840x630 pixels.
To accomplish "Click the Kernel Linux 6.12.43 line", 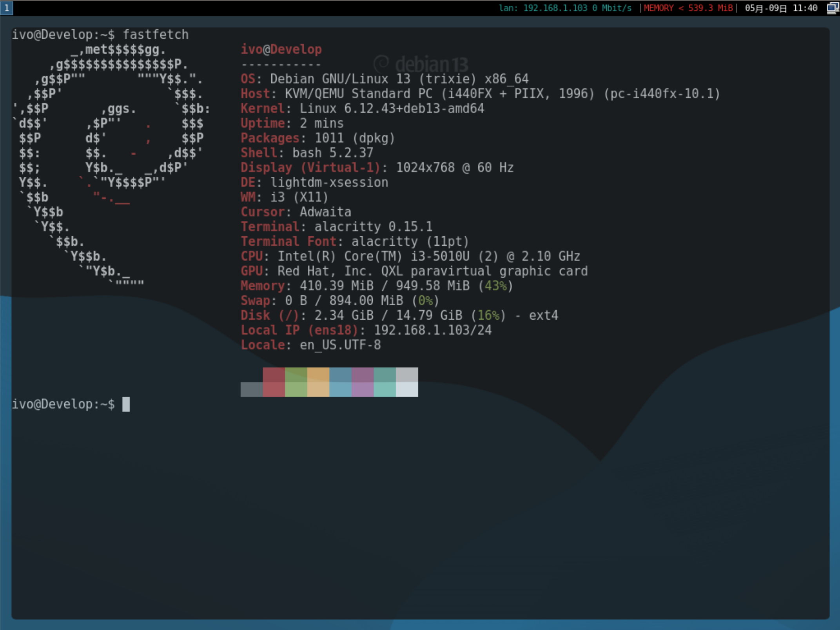I will [363, 109].
